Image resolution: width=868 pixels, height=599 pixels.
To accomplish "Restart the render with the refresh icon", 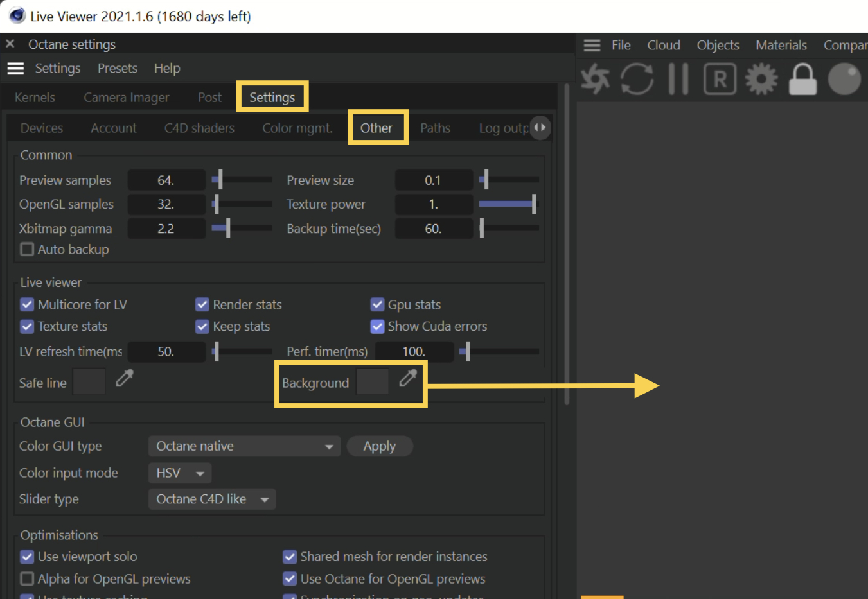I will (637, 79).
